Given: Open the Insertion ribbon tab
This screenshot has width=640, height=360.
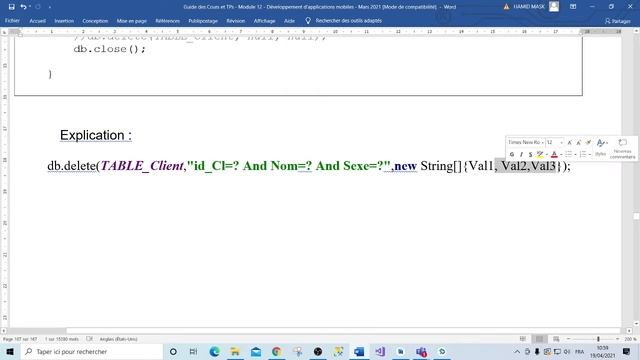Looking at the screenshot, I should (64, 20).
